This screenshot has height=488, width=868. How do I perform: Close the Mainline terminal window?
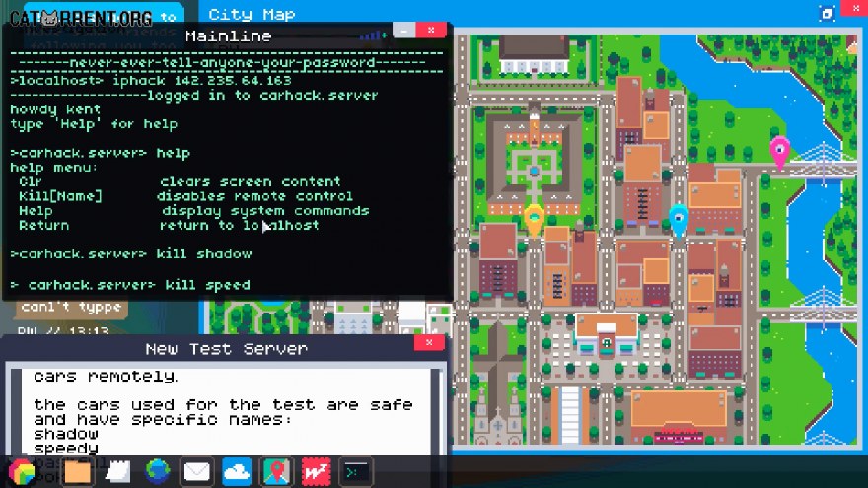[x=431, y=31]
